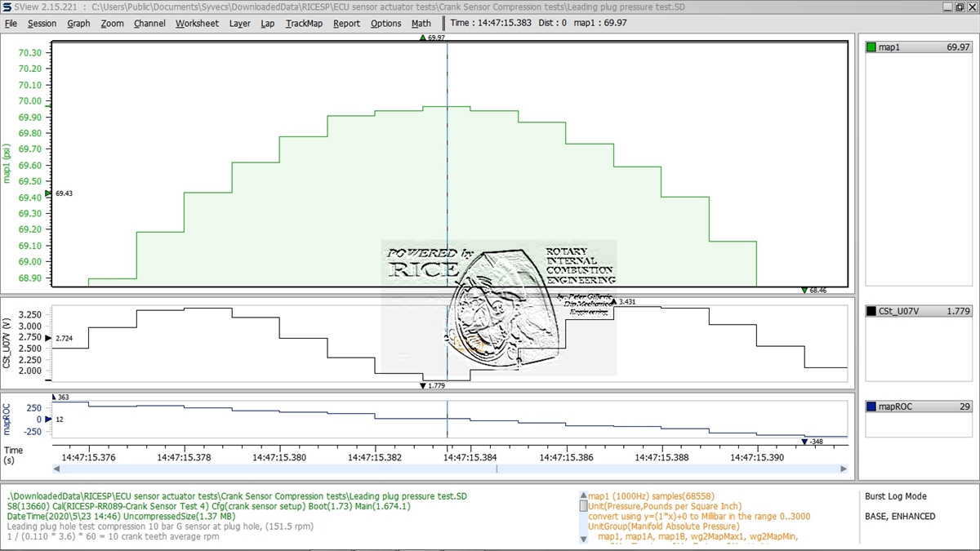Click the time scrollbar right arrow
Screen dimensions: 980x551
(844, 469)
